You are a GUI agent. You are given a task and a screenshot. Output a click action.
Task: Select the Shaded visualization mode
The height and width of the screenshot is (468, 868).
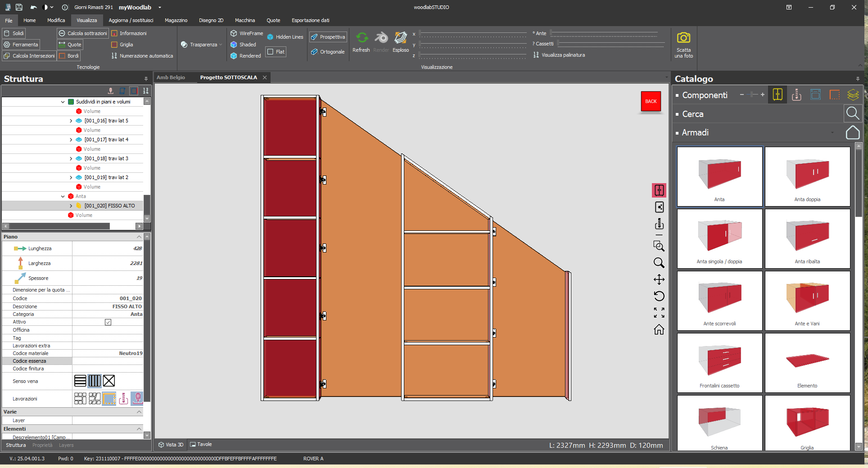244,45
